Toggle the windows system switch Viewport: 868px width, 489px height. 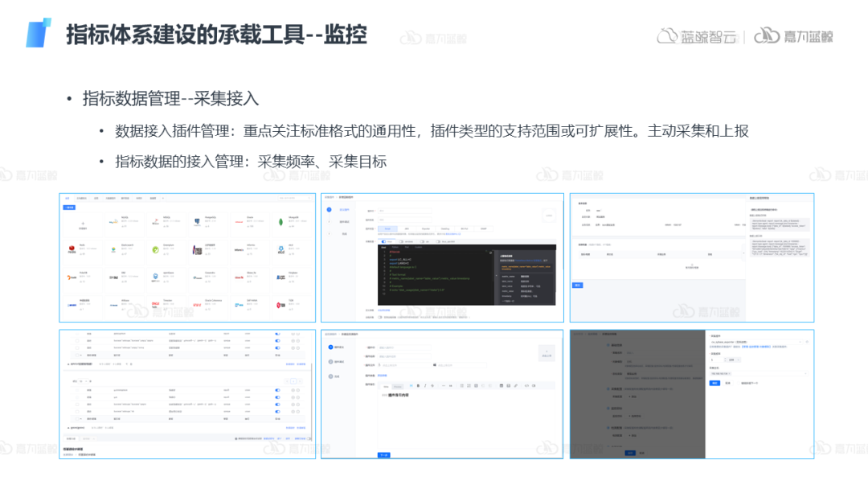pyautogui.click(x=401, y=241)
